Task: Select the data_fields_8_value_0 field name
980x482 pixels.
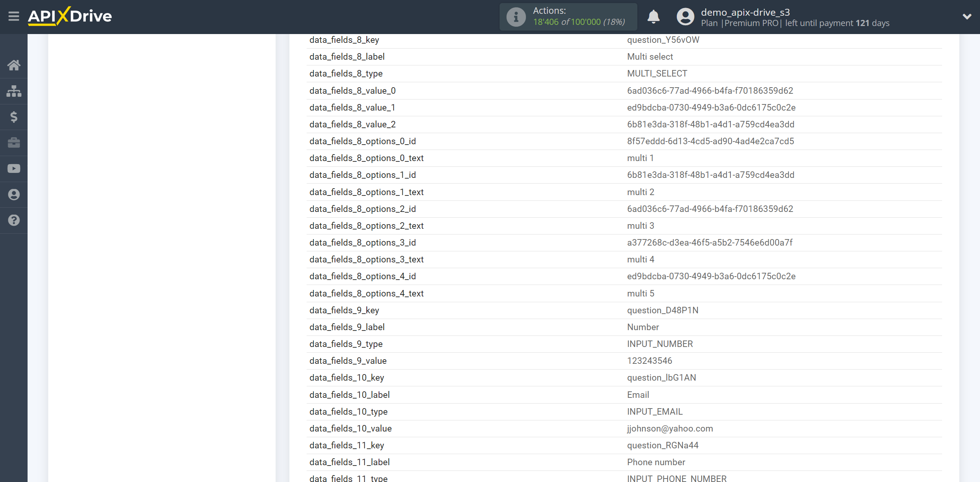Action: coord(353,91)
